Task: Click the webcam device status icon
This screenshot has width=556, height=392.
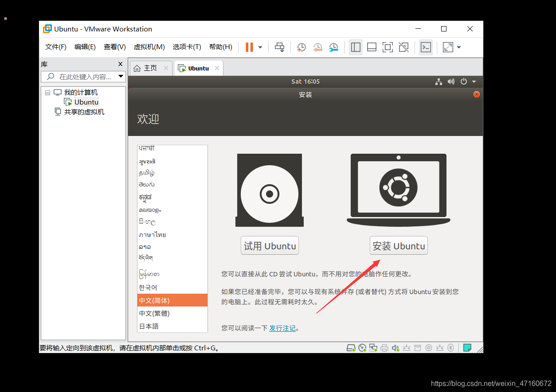Action: point(429,348)
